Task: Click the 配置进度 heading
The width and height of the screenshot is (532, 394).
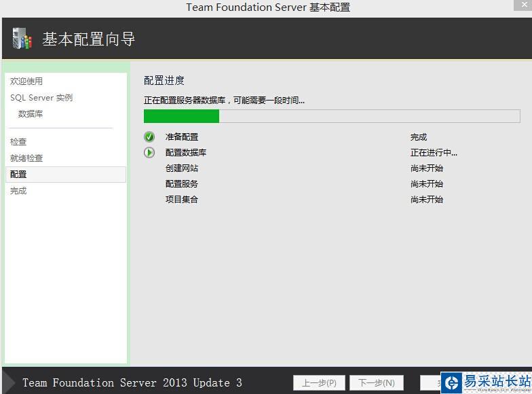Action: pos(164,80)
